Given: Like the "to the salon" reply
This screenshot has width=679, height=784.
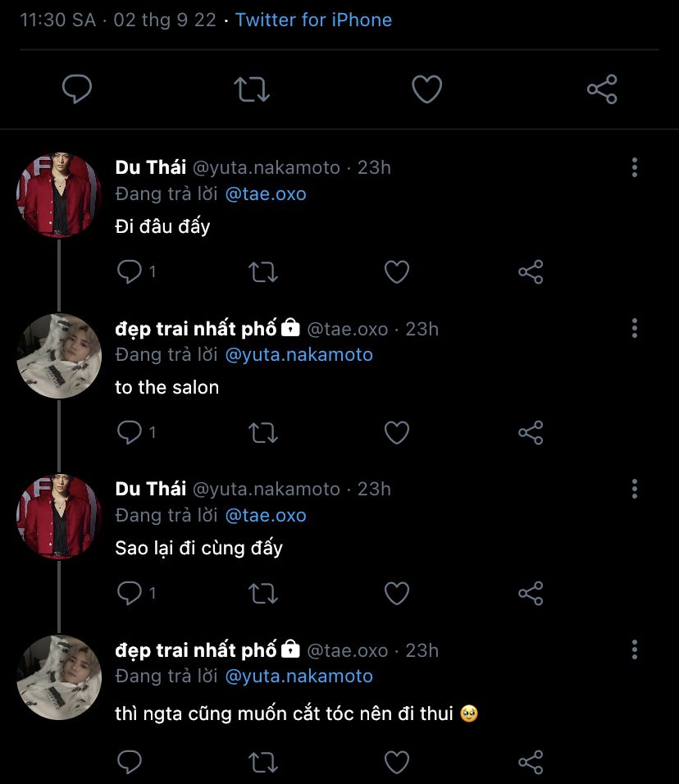Looking at the screenshot, I should [x=397, y=433].
